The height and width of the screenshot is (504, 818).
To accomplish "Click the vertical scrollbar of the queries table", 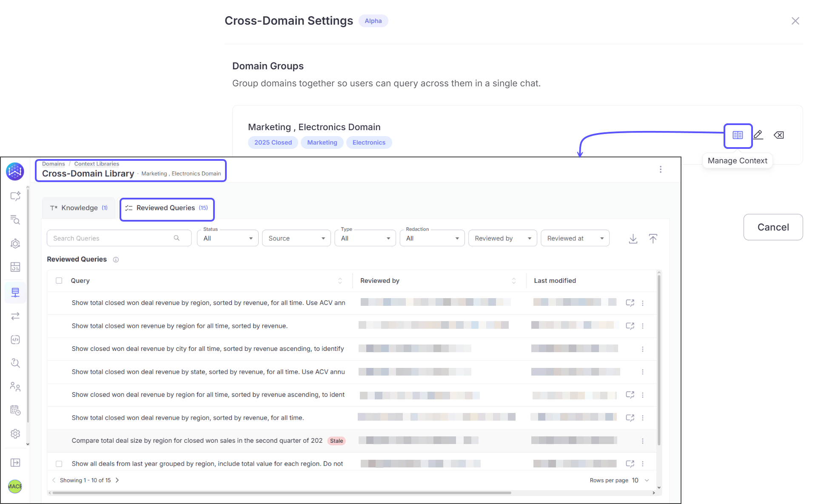I will pyautogui.click(x=659, y=360).
